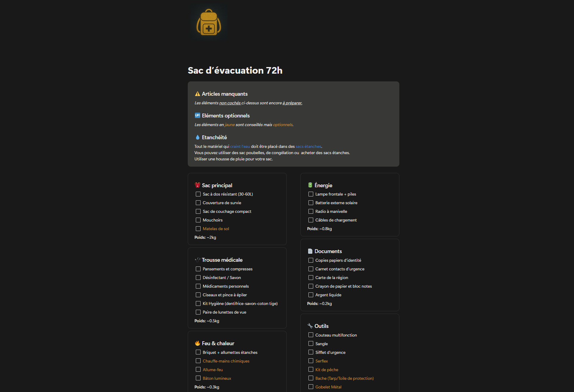574x392 pixels.
Task: Click the document icon beside Documents
Action: [x=310, y=251]
